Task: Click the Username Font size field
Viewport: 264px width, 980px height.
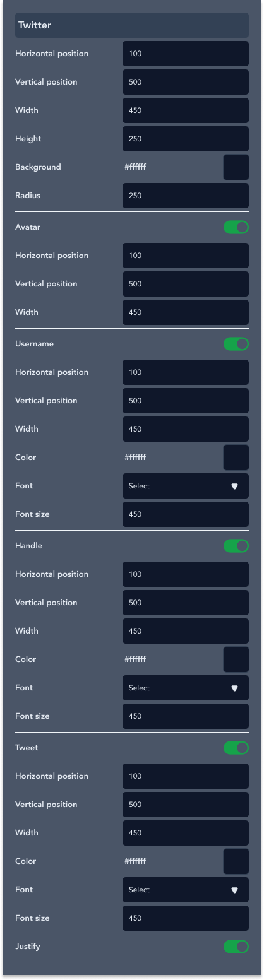Action: click(186, 514)
